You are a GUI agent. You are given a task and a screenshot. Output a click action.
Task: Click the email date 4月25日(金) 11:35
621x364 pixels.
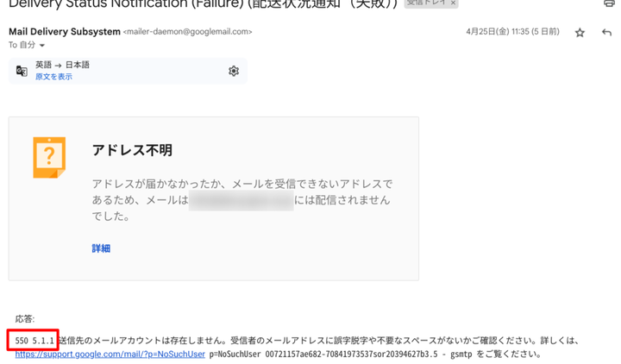point(512,32)
